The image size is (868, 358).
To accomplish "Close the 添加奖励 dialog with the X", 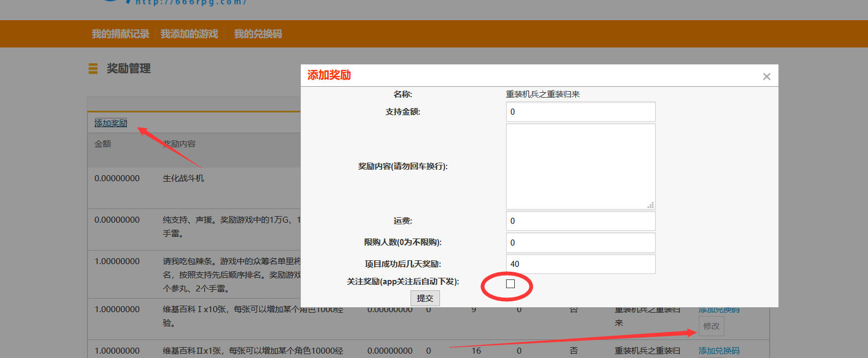I will point(766,76).
